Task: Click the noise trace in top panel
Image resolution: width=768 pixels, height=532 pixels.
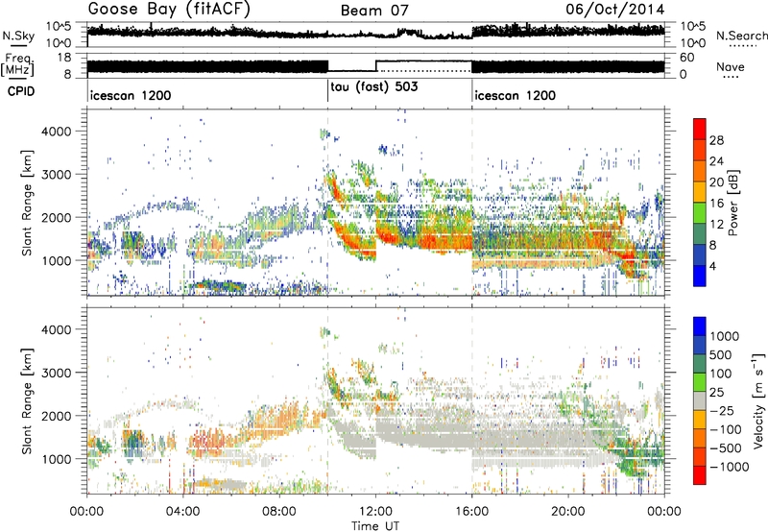Action: 375,34
